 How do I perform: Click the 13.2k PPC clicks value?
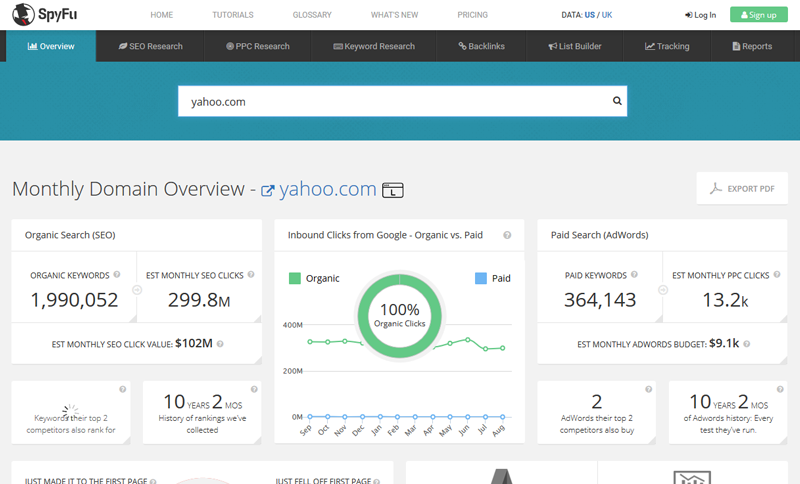coord(725,300)
